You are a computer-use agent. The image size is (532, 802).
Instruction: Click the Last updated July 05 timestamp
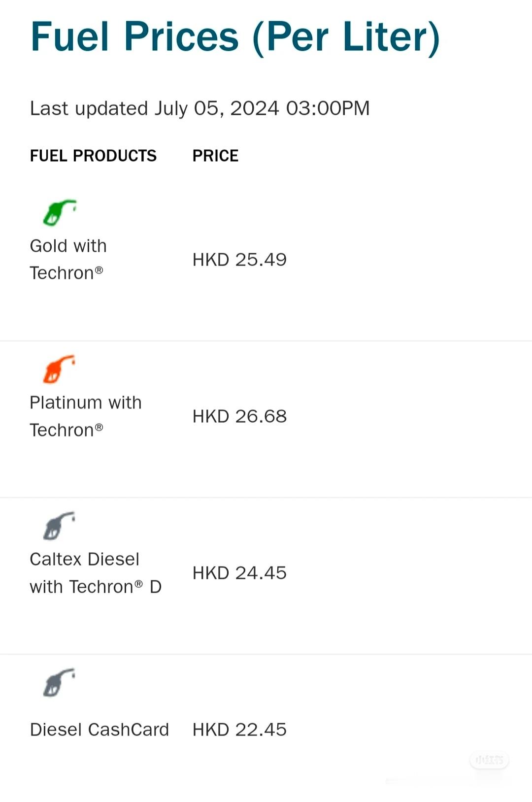pyautogui.click(x=199, y=108)
